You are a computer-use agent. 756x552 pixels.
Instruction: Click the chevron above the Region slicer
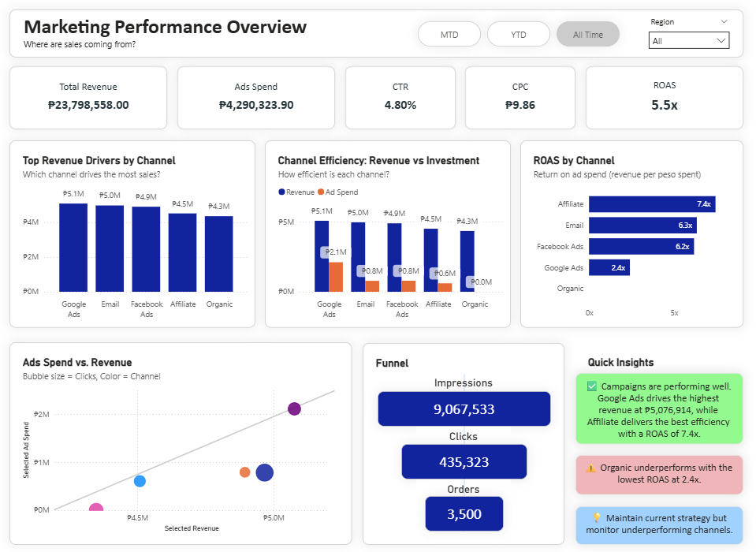(724, 22)
